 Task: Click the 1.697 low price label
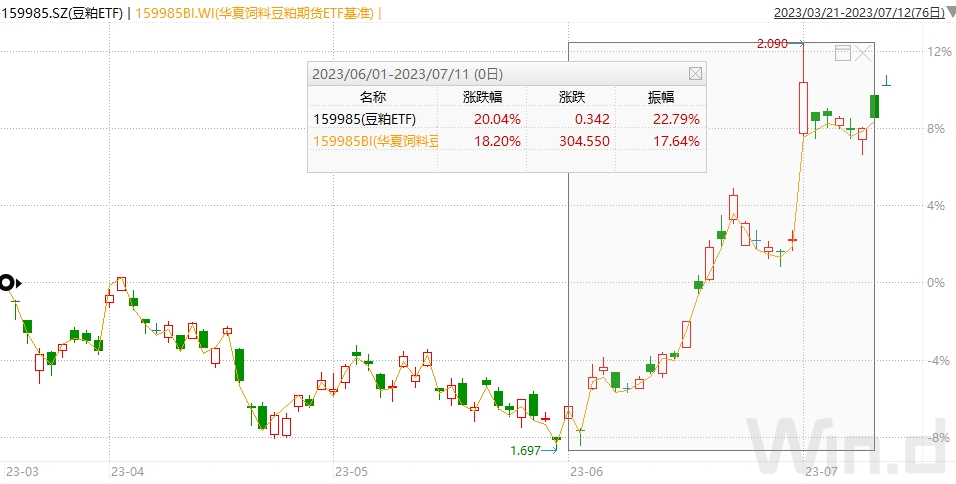526,450
